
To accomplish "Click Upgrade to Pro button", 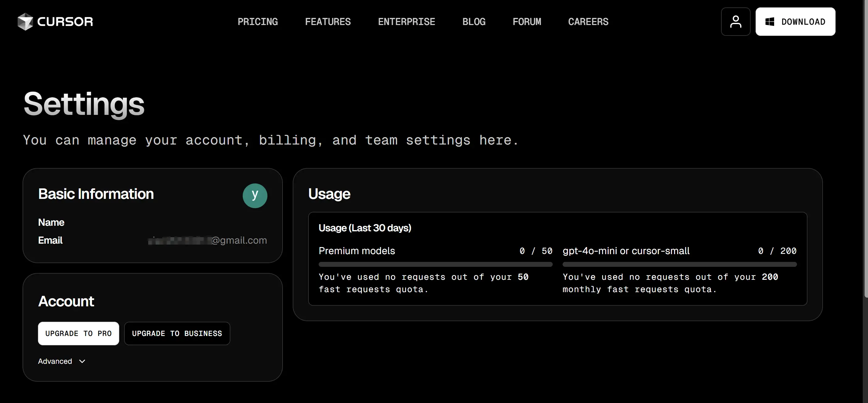I will (x=78, y=333).
